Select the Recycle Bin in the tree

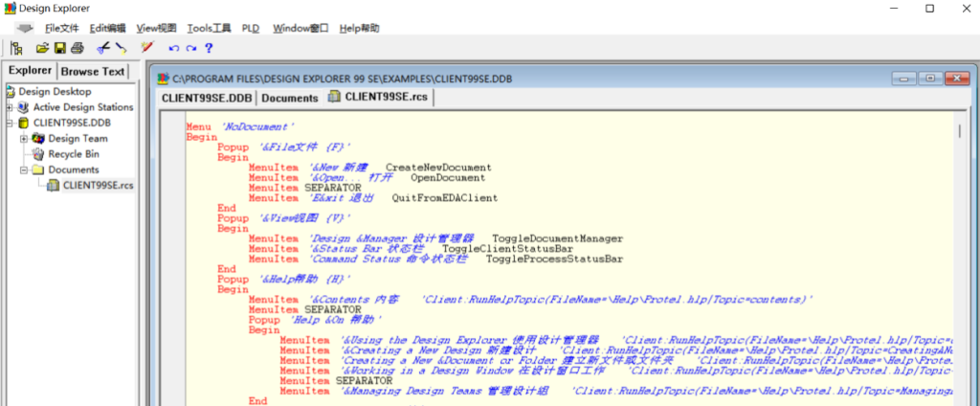click(74, 153)
